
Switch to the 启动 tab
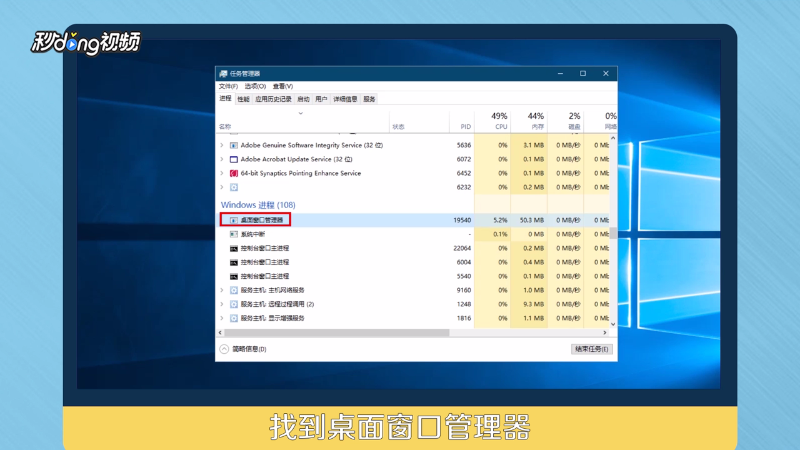[303, 99]
